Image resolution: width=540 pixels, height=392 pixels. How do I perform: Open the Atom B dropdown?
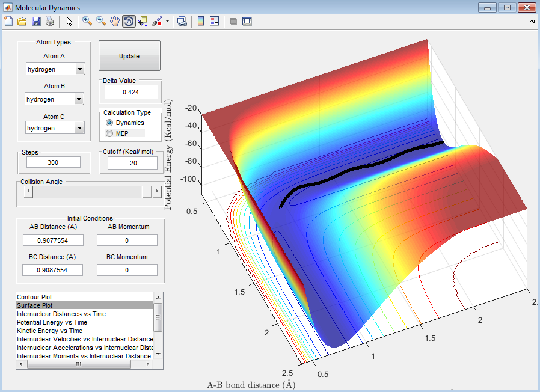pos(78,99)
